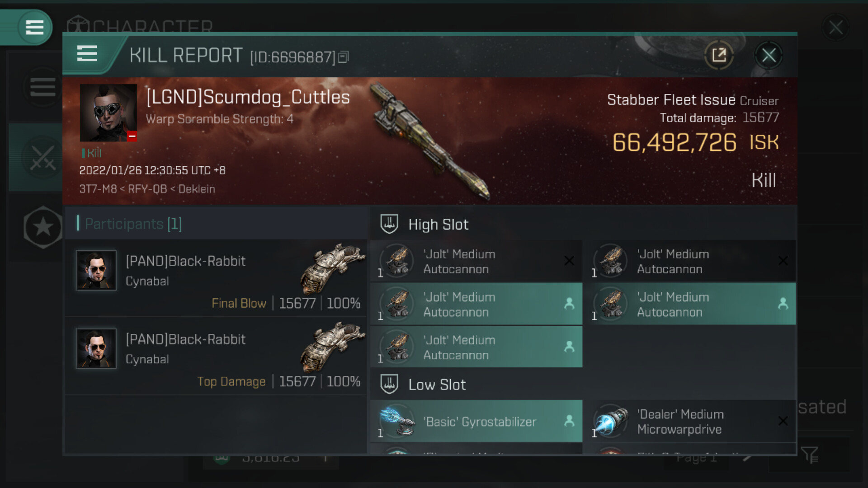Close the kill report window

pyautogui.click(x=769, y=56)
